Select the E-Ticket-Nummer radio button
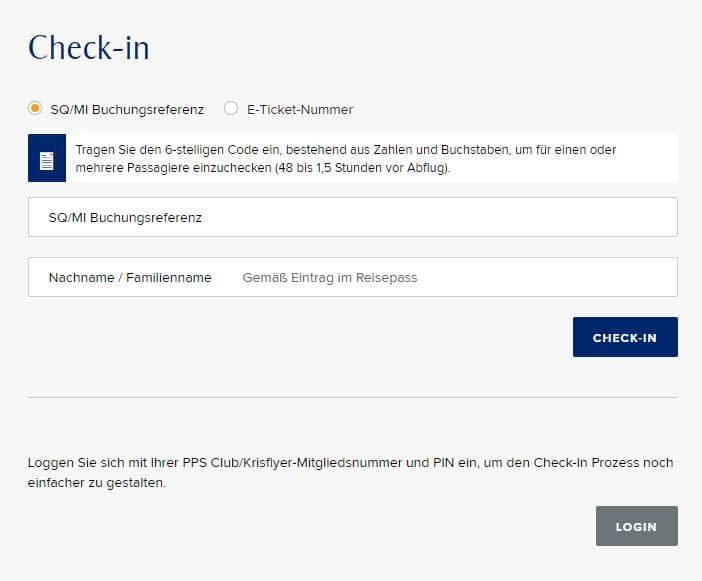This screenshot has width=702, height=581. (x=231, y=108)
